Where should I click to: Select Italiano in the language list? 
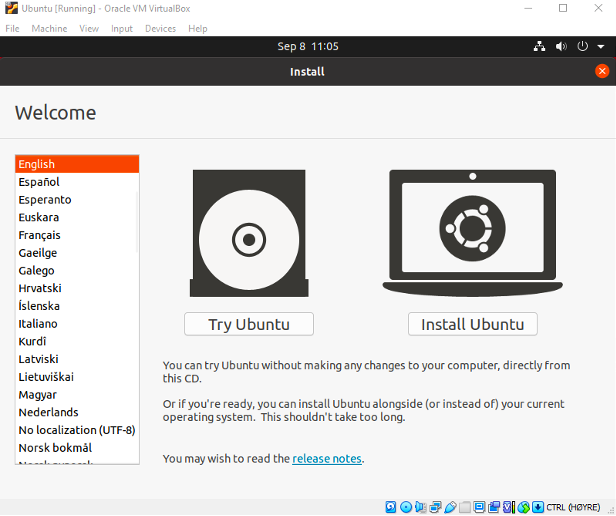pyautogui.click(x=77, y=323)
